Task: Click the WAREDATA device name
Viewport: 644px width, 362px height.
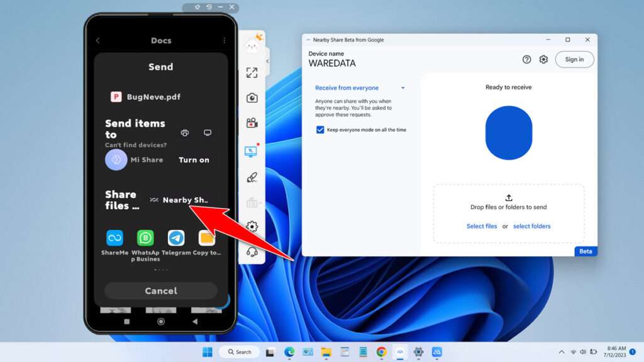Action: click(332, 63)
